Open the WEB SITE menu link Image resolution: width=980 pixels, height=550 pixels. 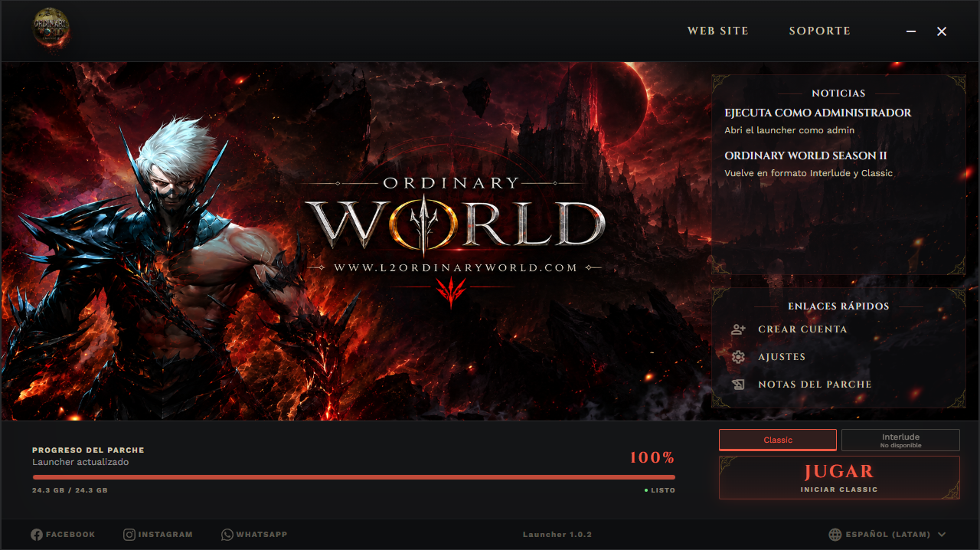(718, 31)
